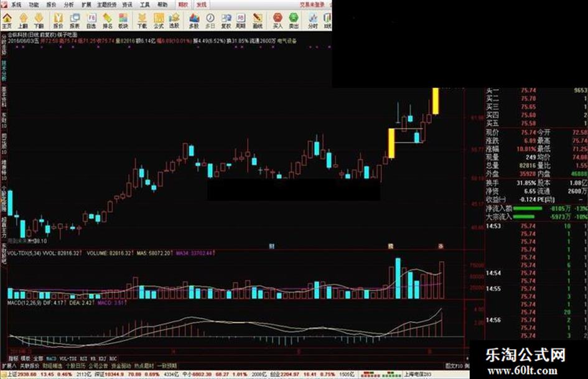
Task: Click the red 买入 buy icon
Action: point(278,21)
